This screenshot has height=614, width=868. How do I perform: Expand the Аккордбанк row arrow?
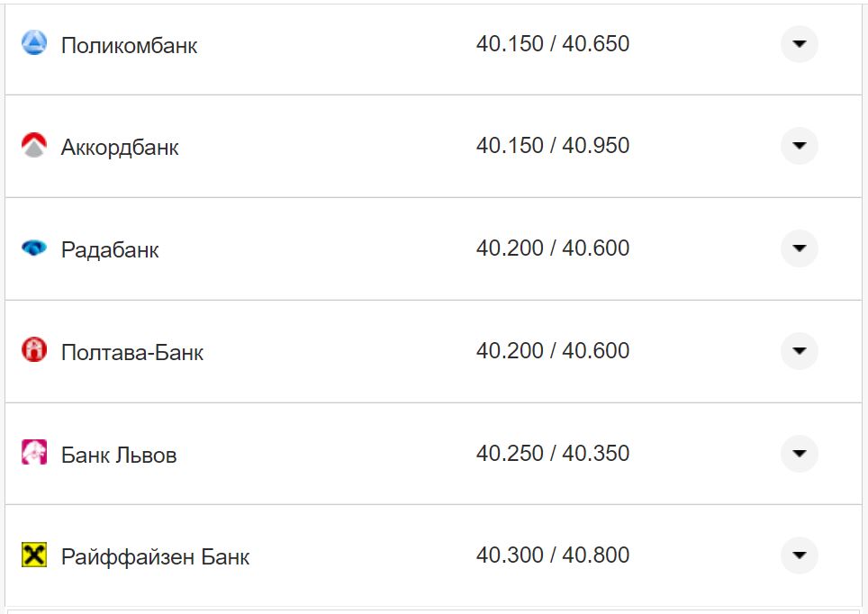click(799, 146)
